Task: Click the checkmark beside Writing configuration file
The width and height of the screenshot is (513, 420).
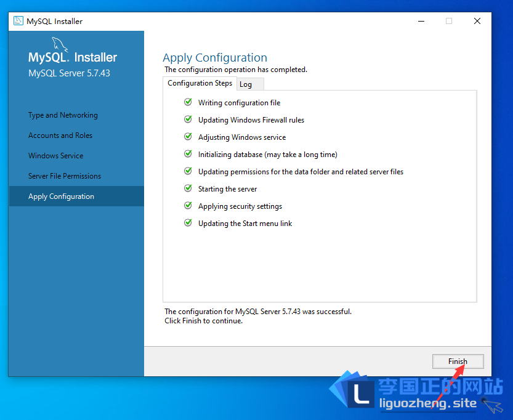Action: (x=188, y=102)
